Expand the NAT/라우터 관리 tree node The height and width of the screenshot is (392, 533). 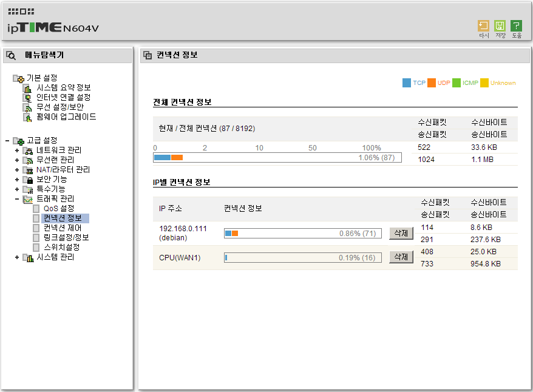(16, 170)
